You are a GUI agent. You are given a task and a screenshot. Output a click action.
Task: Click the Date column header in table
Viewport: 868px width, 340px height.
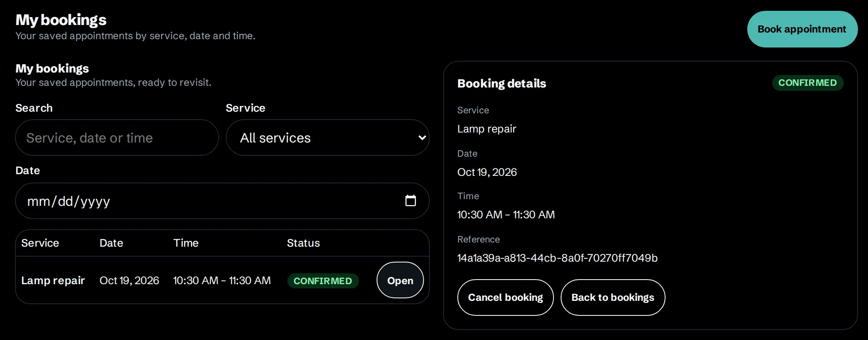(x=111, y=243)
